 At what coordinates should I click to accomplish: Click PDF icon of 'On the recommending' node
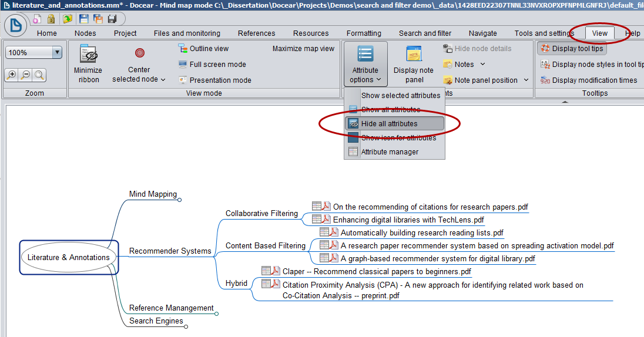coord(326,206)
